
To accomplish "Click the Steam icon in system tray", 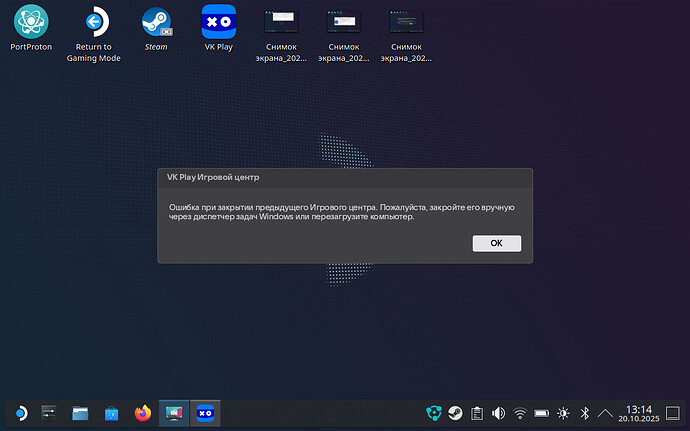I will 454,412.
